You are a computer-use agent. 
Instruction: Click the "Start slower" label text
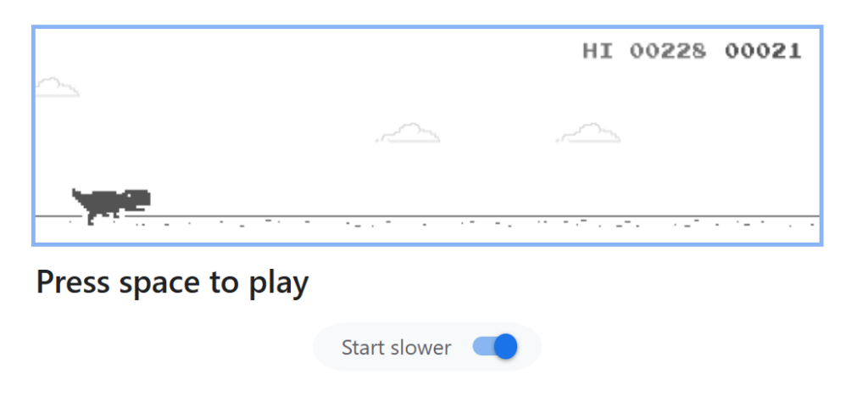pyautogui.click(x=396, y=348)
